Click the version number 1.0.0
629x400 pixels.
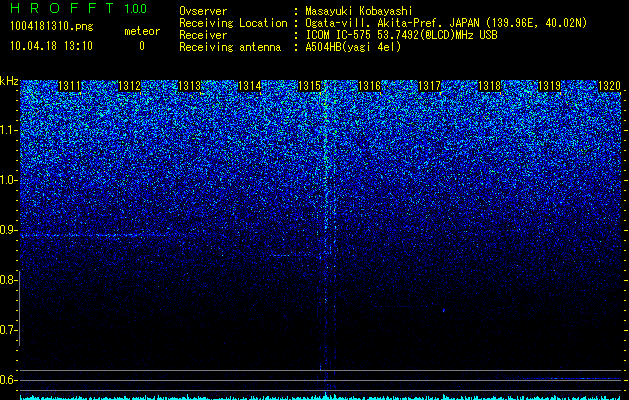click(x=136, y=8)
